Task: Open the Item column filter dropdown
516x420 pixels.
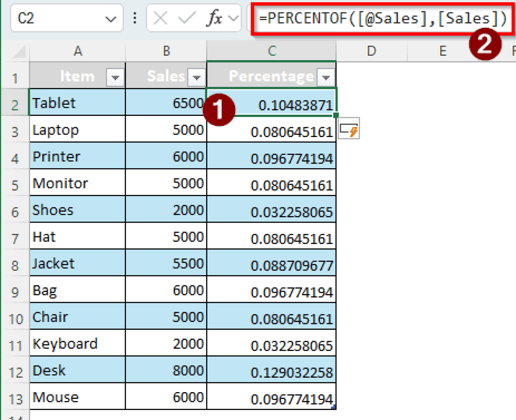Action: [116, 77]
